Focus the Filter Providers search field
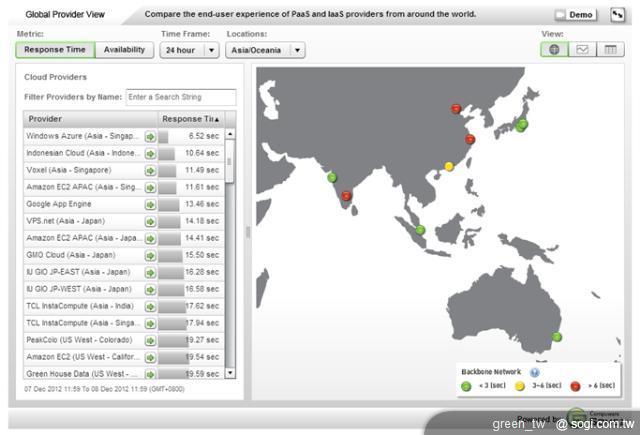This screenshot has height=435, width=640. pyautogui.click(x=181, y=97)
